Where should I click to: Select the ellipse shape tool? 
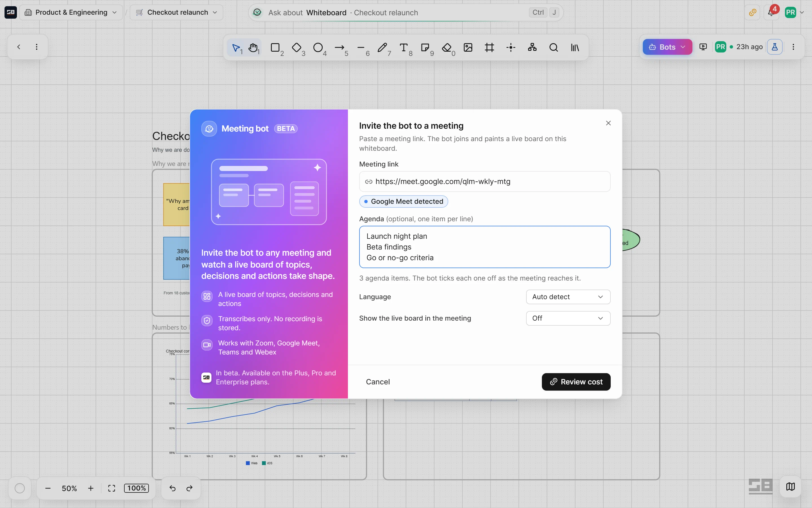click(318, 47)
